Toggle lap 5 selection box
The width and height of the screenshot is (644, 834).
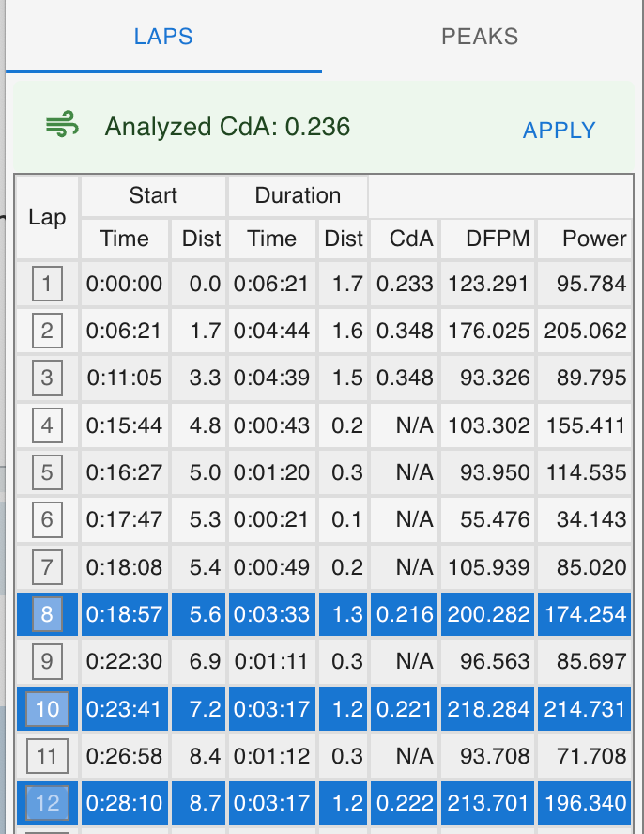pyautogui.click(x=47, y=472)
